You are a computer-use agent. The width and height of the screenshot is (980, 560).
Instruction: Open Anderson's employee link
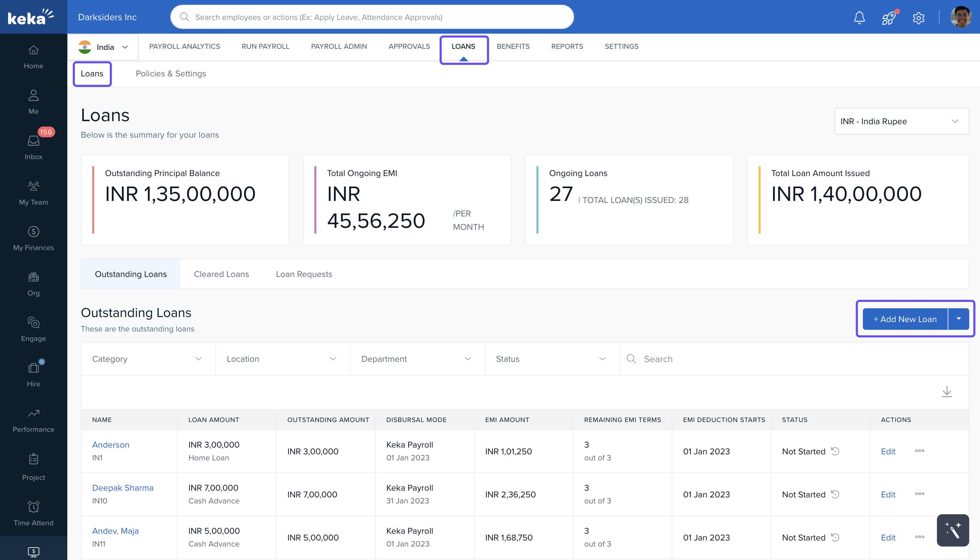(110, 445)
